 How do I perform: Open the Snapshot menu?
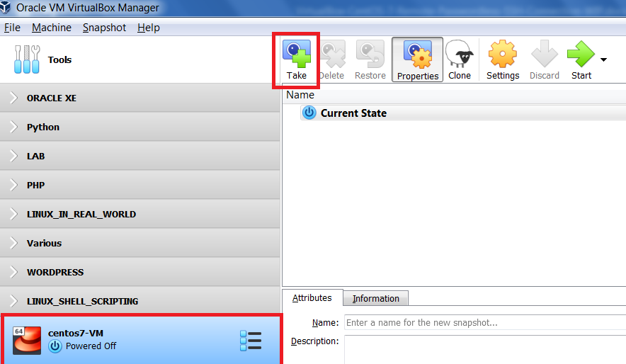104,28
